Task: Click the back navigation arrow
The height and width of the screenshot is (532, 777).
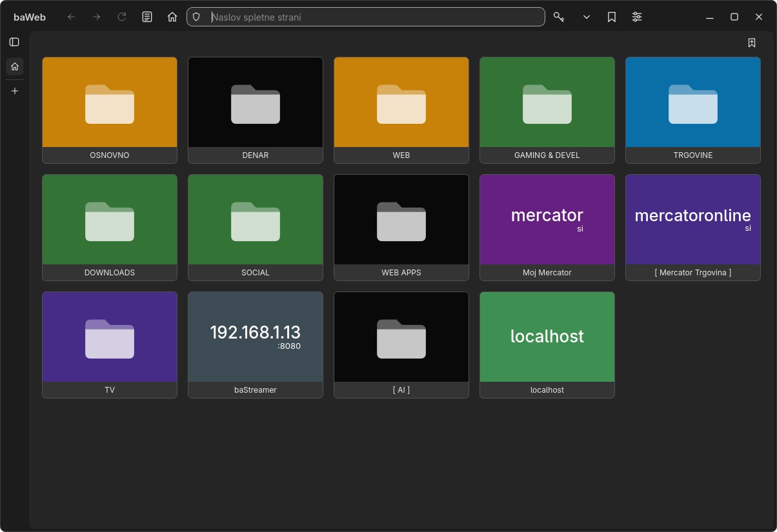Action: 71,17
